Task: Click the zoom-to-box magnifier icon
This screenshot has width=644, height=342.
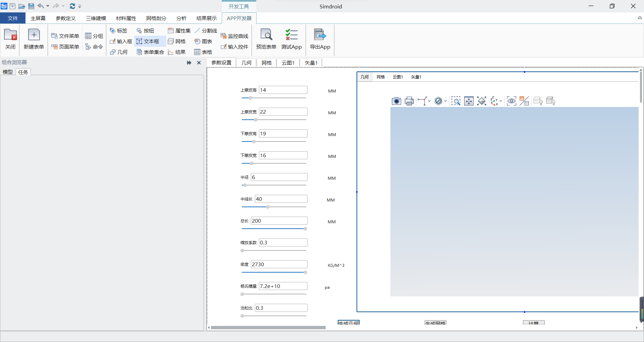Action: tap(456, 101)
